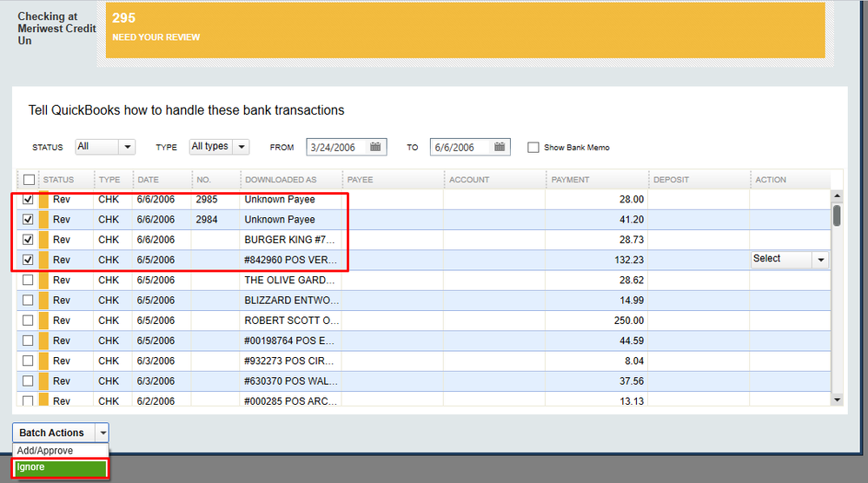Image resolution: width=868 pixels, height=483 pixels.
Task: Open the FROM date calendar picker
Action: [375, 148]
